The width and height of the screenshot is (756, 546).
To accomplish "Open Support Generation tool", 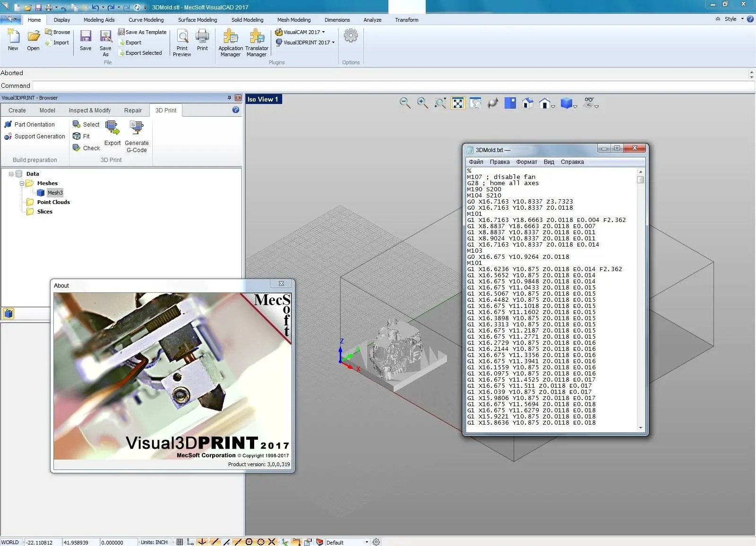I will point(34,136).
